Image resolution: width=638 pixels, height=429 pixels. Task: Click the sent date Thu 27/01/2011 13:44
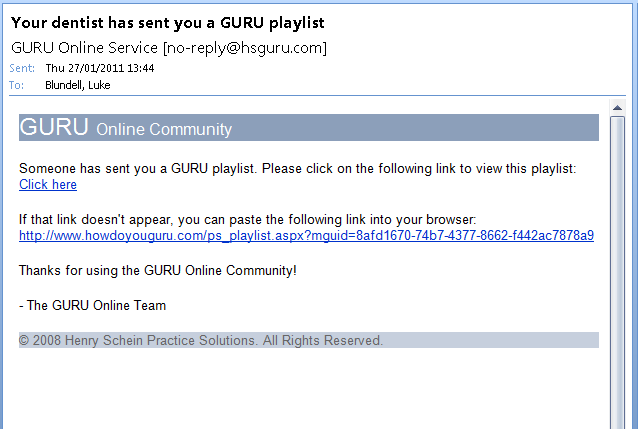click(100, 68)
